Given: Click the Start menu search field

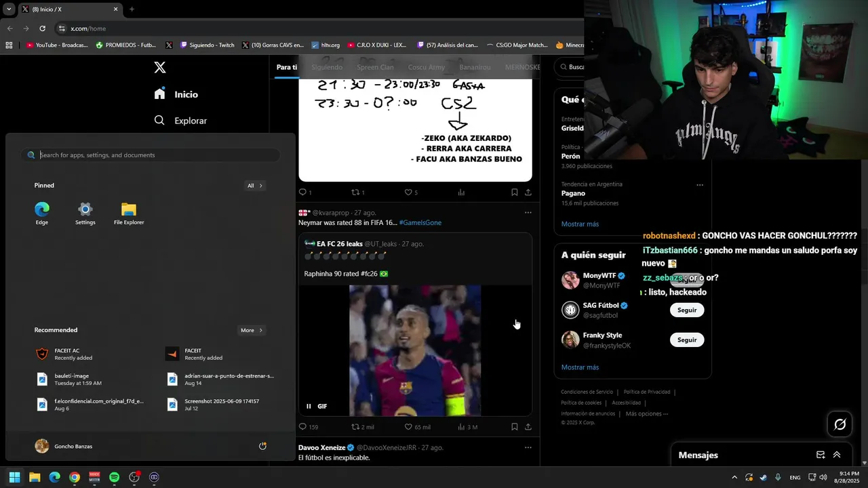Looking at the screenshot, I should (150, 155).
